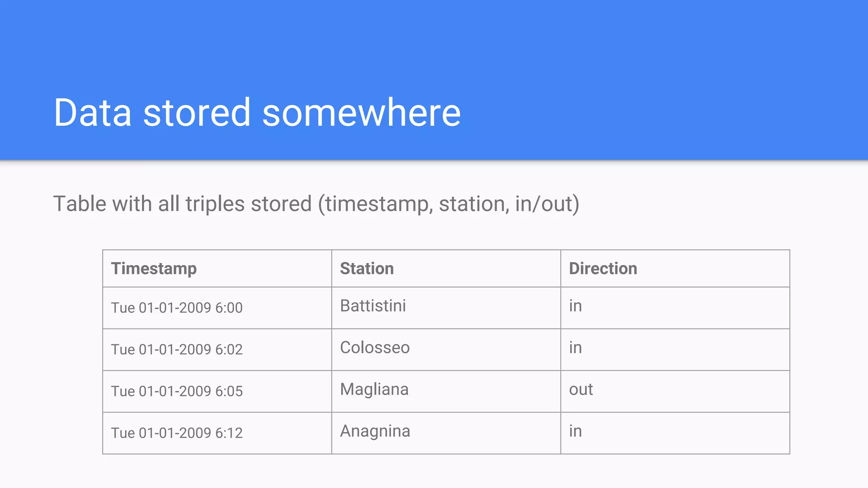Click the 'Colosseo' station cell
The height and width of the screenshot is (488, 868).
coord(446,350)
